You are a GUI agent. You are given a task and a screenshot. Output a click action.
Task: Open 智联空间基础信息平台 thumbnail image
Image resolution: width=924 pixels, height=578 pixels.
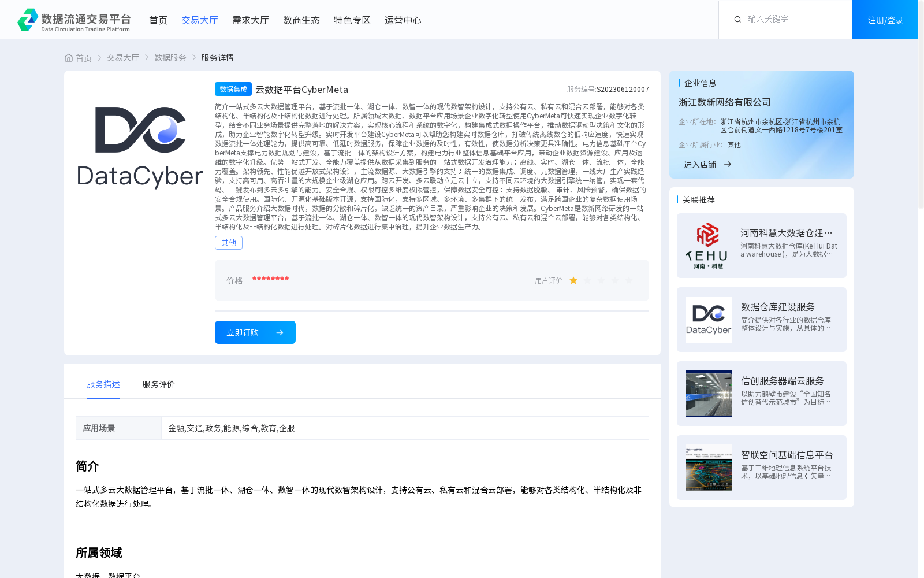click(709, 468)
